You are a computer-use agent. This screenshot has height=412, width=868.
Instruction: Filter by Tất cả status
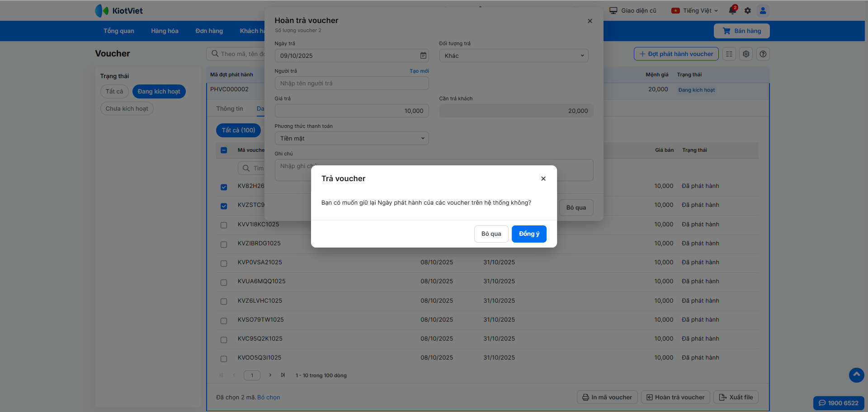pos(114,91)
